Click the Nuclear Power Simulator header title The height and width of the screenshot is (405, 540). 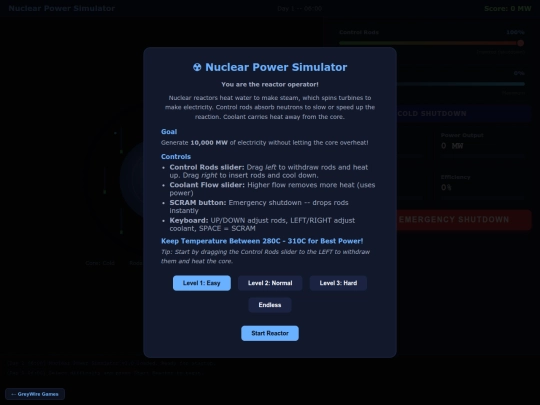click(62, 8)
